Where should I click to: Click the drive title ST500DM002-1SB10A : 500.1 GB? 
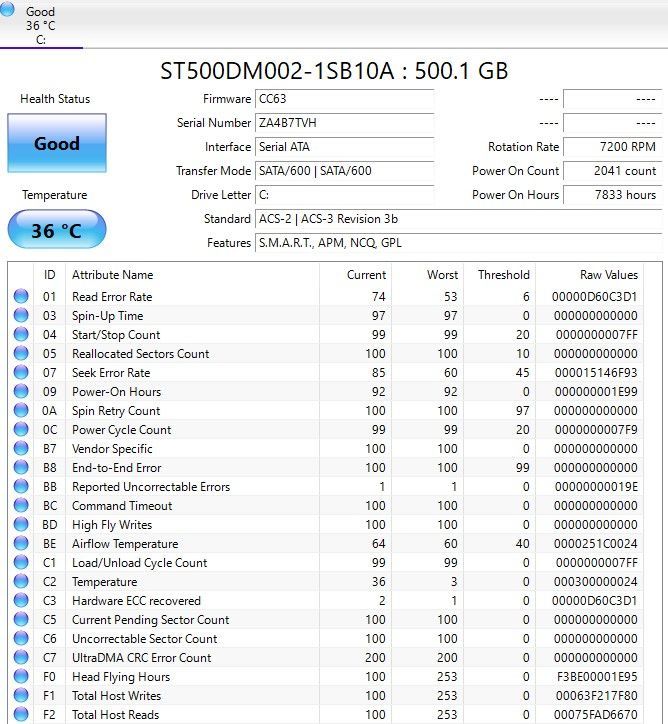(x=334, y=71)
